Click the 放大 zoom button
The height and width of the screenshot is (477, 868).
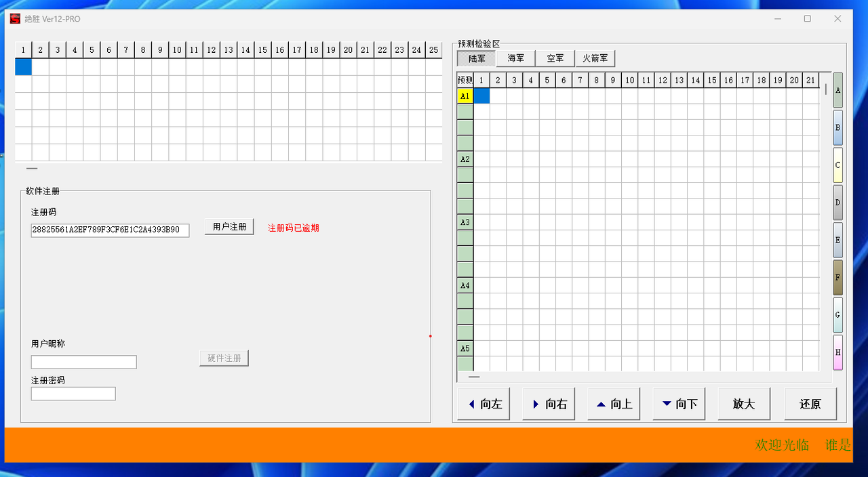744,404
